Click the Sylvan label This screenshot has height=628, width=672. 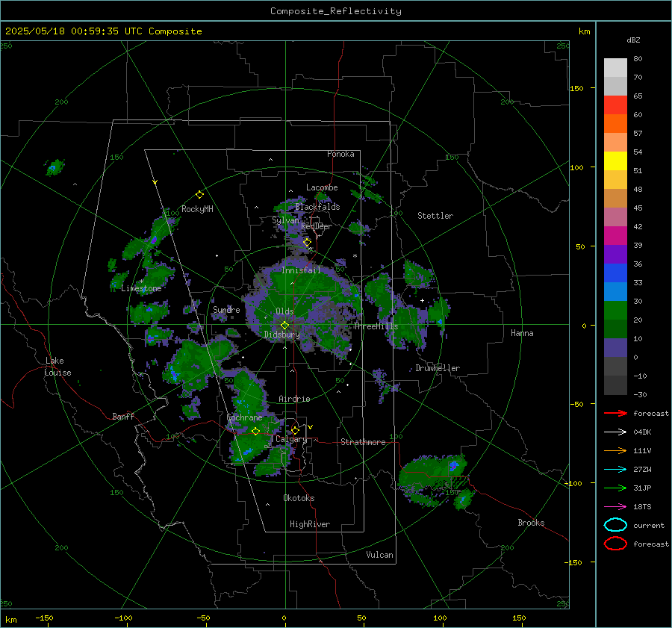pos(285,220)
